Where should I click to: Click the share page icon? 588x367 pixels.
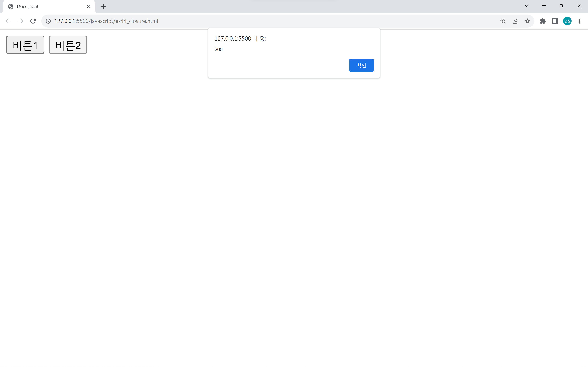[x=515, y=21]
